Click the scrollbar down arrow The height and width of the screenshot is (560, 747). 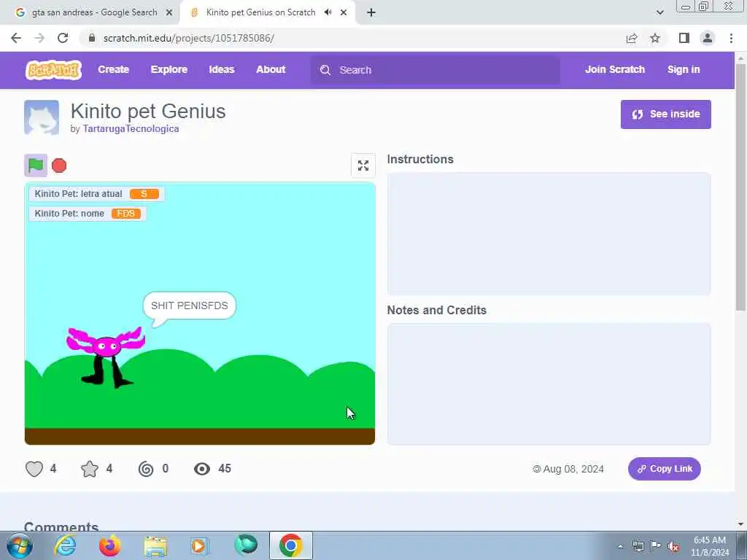coord(740,524)
